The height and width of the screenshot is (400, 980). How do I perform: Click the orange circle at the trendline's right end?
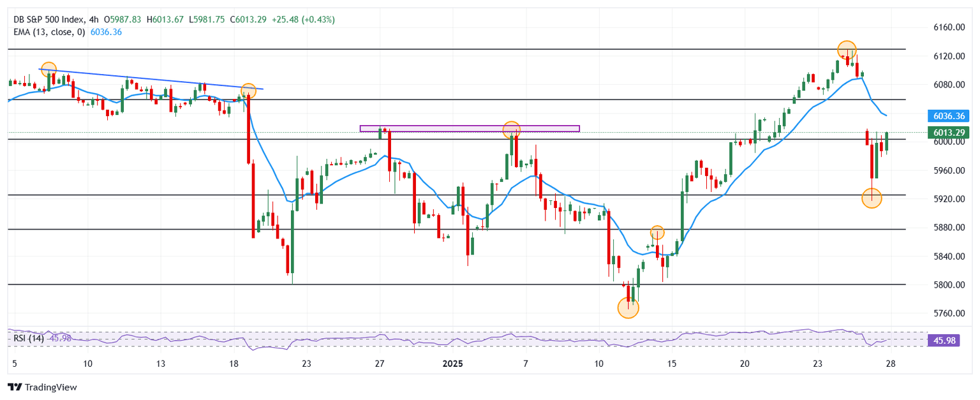pos(248,91)
